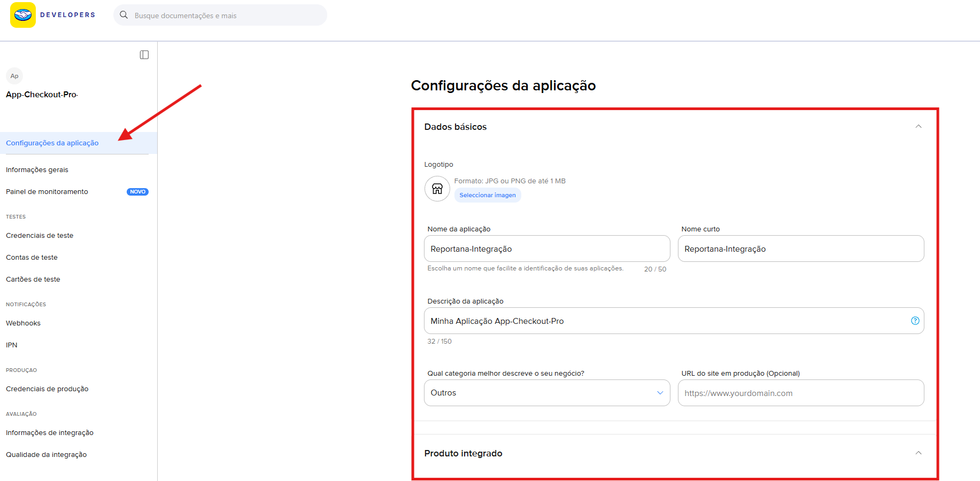Collapse the Dados básicos section
Viewport: 980px width, 481px height.
[919, 127]
